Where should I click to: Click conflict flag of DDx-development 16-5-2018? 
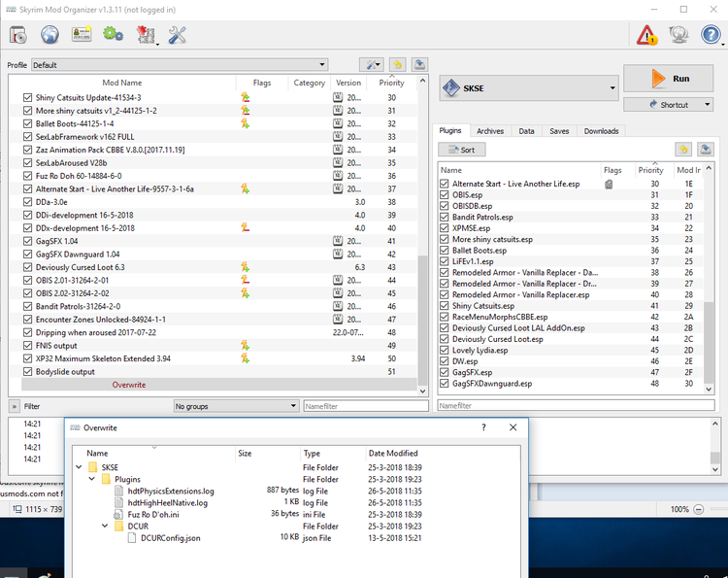[x=246, y=227]
